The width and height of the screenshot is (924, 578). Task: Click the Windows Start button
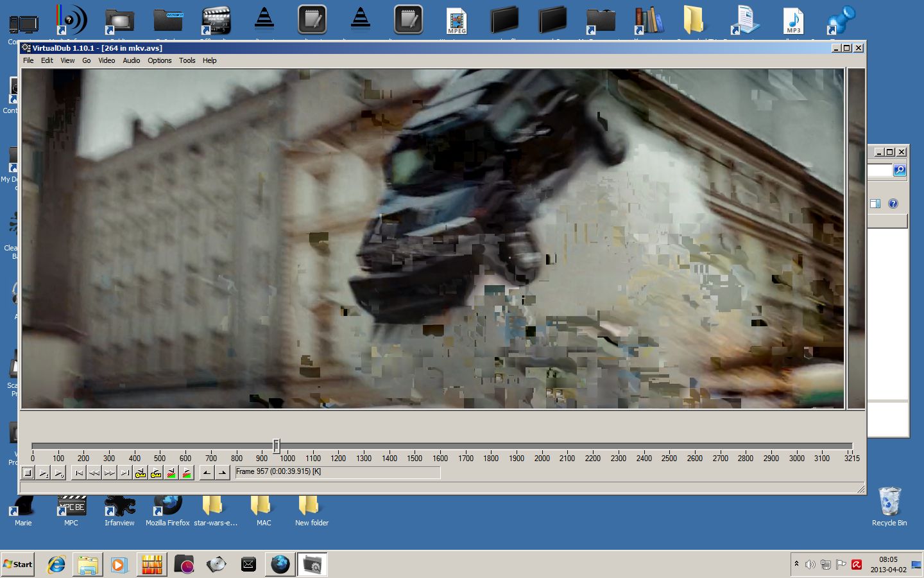click(18, 565)
